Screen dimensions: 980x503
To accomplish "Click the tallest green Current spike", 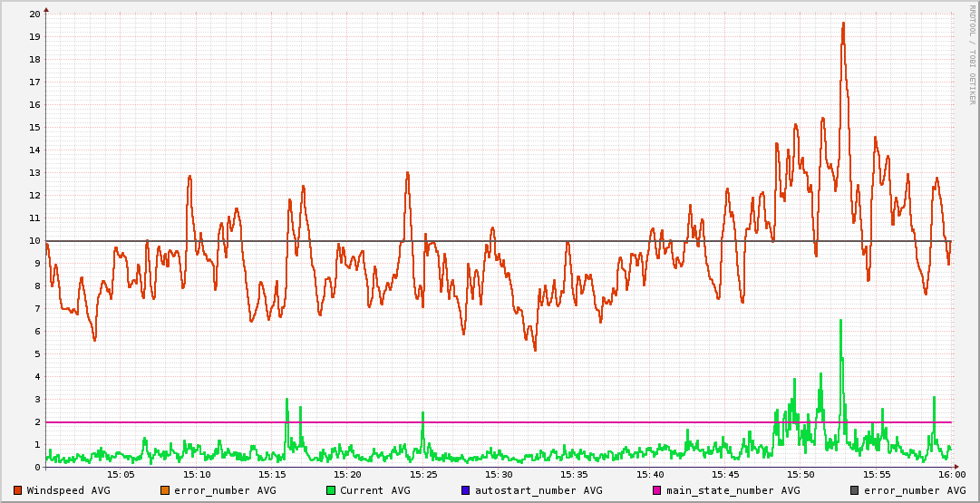I will coord(841,321).
